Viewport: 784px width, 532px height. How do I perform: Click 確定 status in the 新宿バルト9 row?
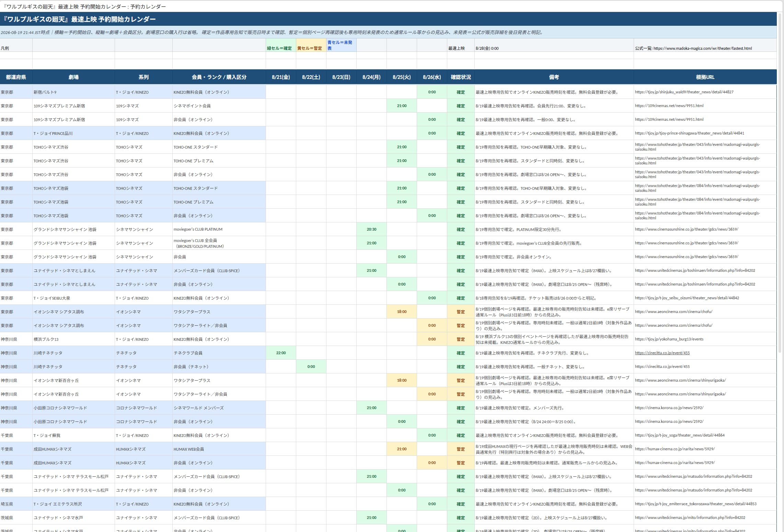pos(461,92)
